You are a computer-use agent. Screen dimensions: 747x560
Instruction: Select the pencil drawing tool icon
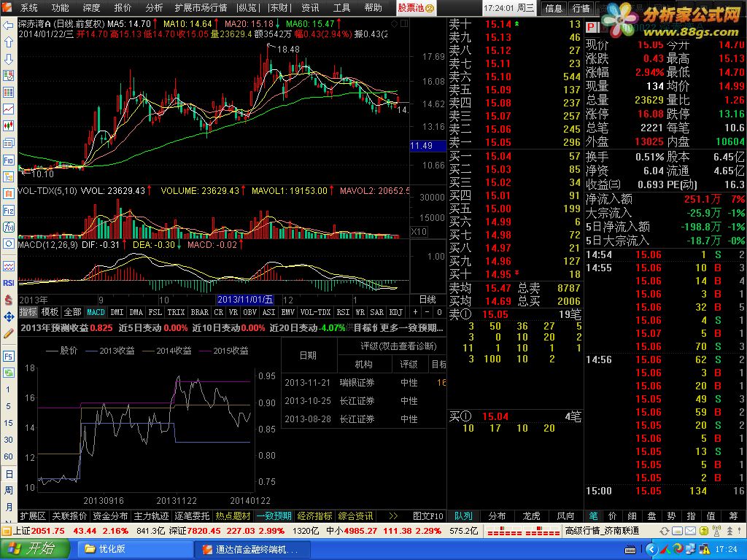(x=9, y=334)
